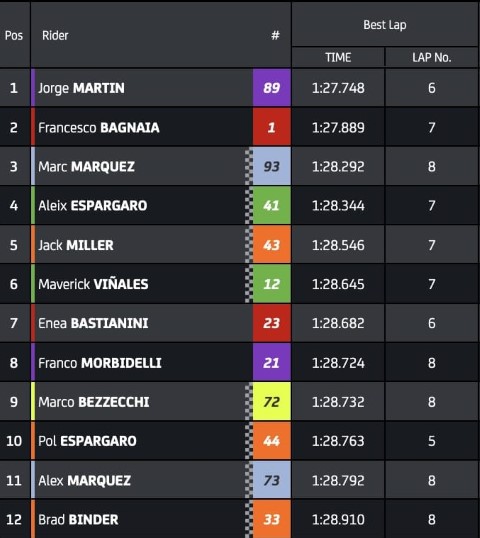Click the checkered flag next to number 44
The image size is (480, 538).
point(249,441)
